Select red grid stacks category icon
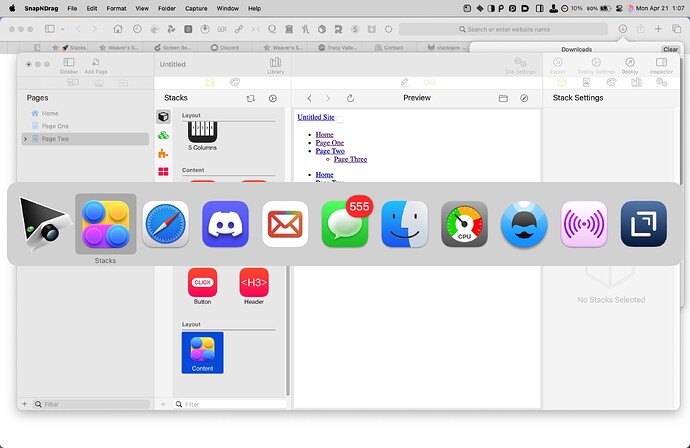 [163, 172]
